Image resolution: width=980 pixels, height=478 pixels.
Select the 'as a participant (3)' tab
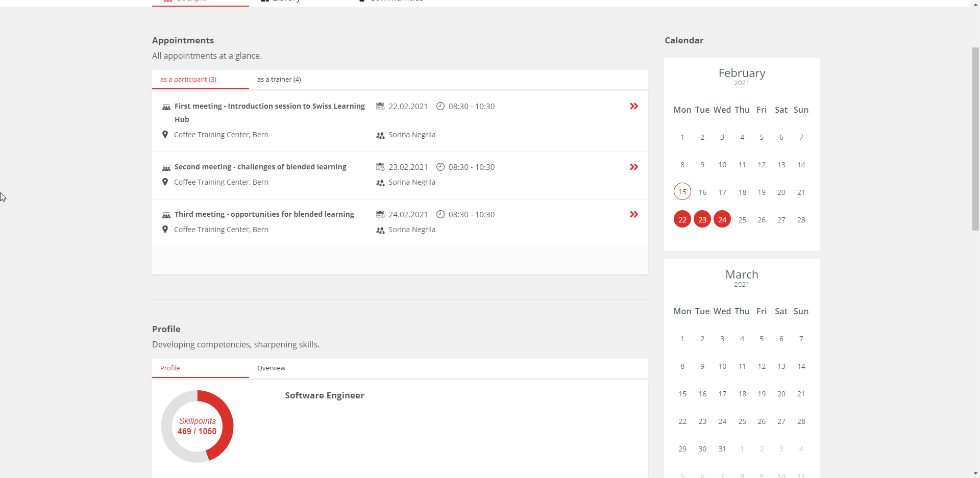coord(188,80)
